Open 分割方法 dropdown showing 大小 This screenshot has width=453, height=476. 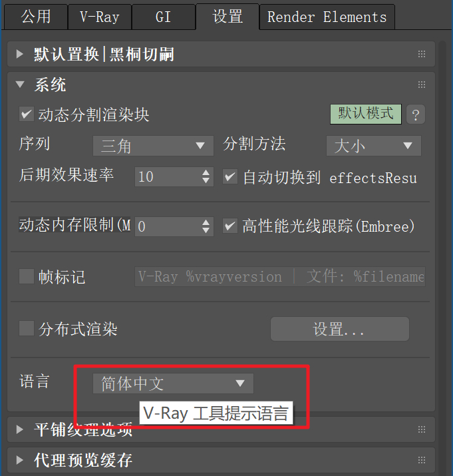[373, 146]
